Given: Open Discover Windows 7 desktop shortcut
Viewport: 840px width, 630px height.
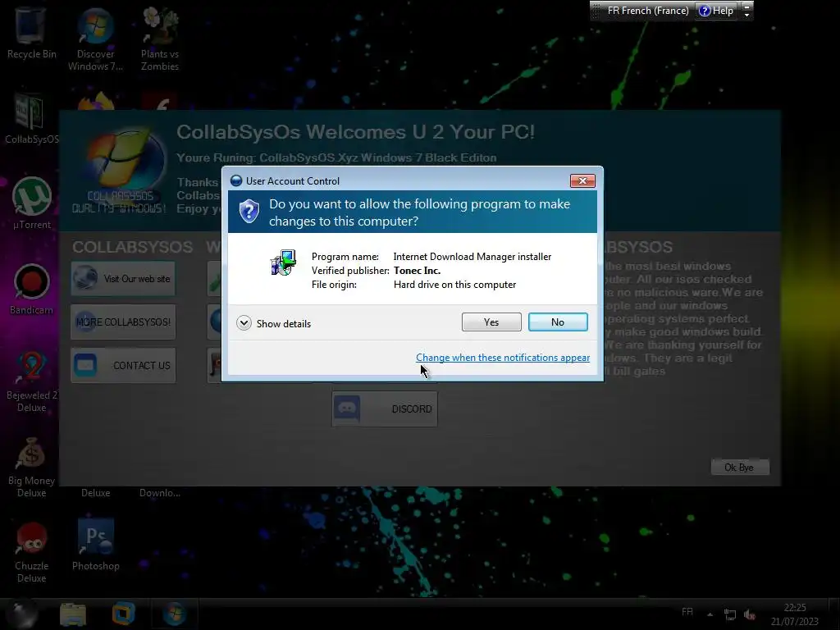Looking at the screenshot, I should 95,39.
